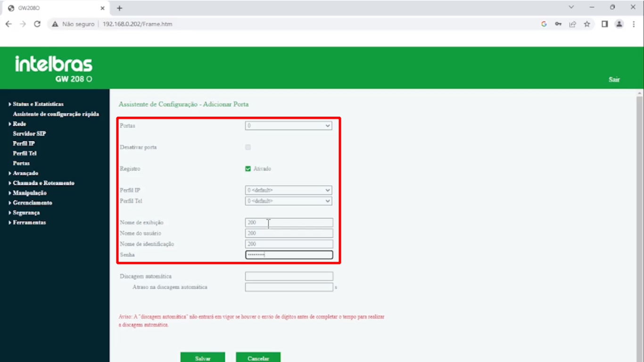Uncheck the Registro Ativado checkbox
The width and height of the screenshot is (644, 362).
[x=248, y=169]
